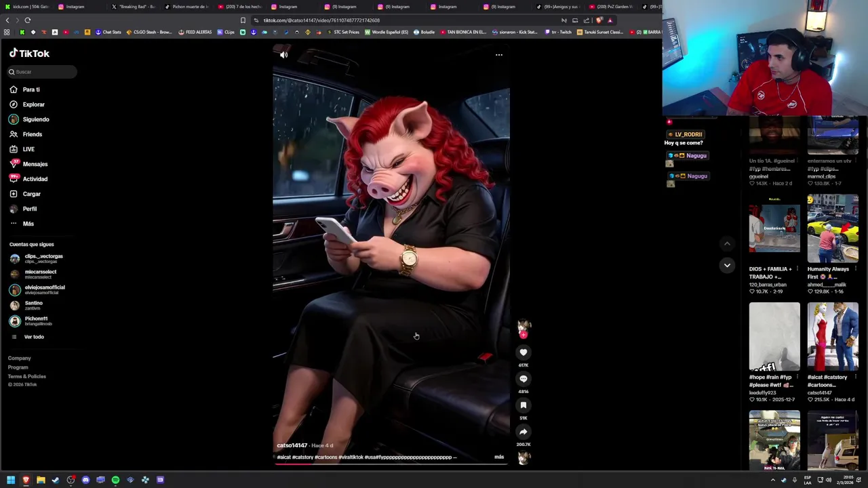Screen dimensions: 868x488
Task: Click the Buscar search field
Action: click(x=42, y=72)
